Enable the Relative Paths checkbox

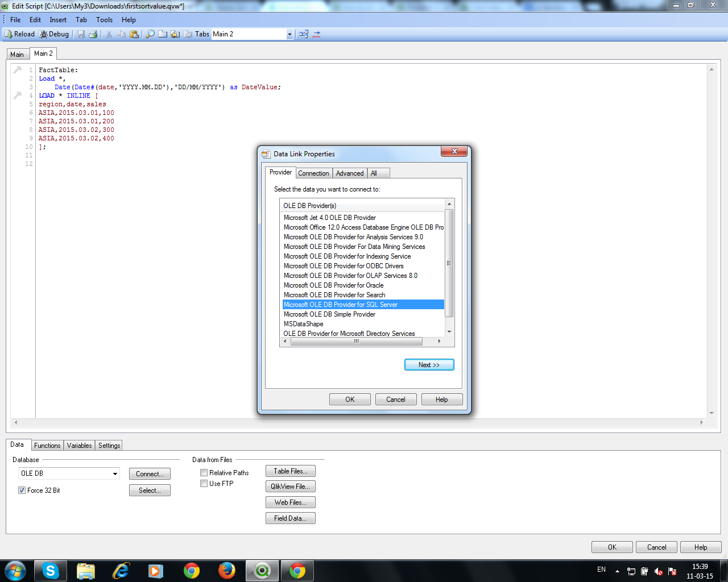pyautogui.click(x=204, y=473)
